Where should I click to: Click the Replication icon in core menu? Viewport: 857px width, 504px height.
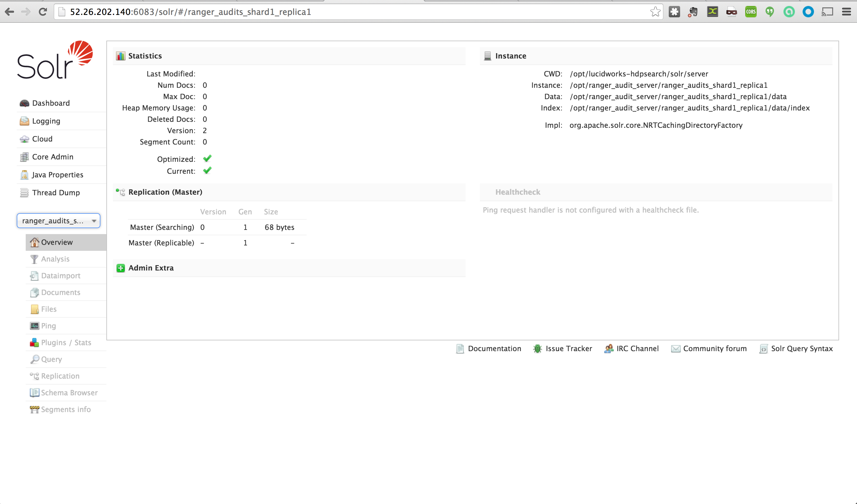(34, 376)
